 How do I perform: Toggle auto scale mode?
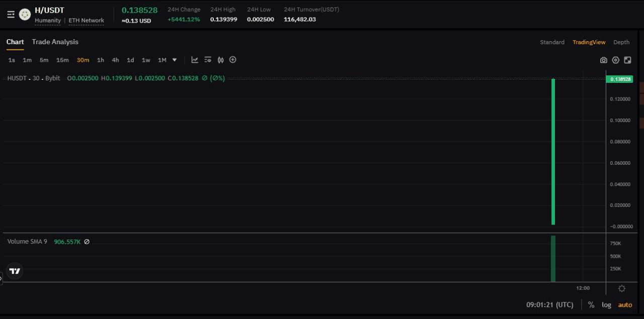pos(625,305)
